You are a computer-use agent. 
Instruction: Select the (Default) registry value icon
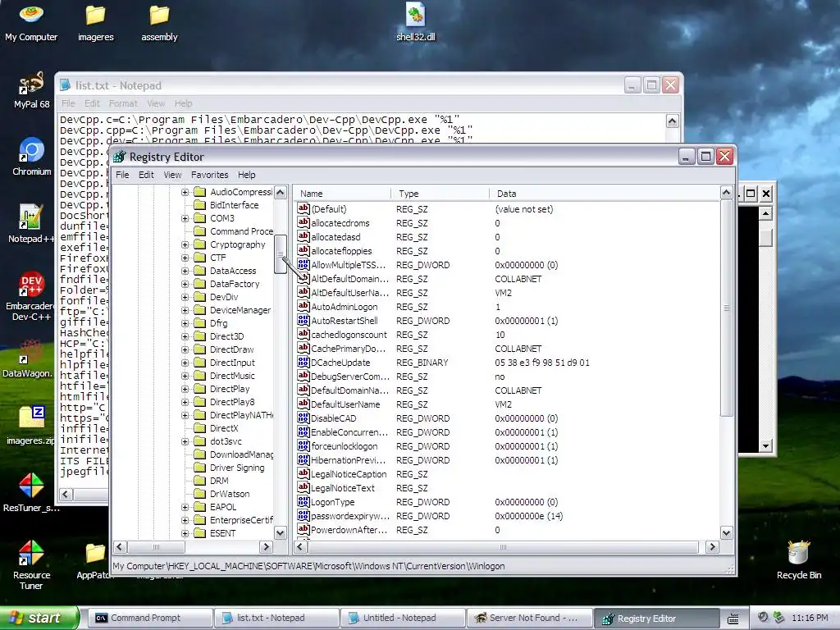tap(304, 209)
